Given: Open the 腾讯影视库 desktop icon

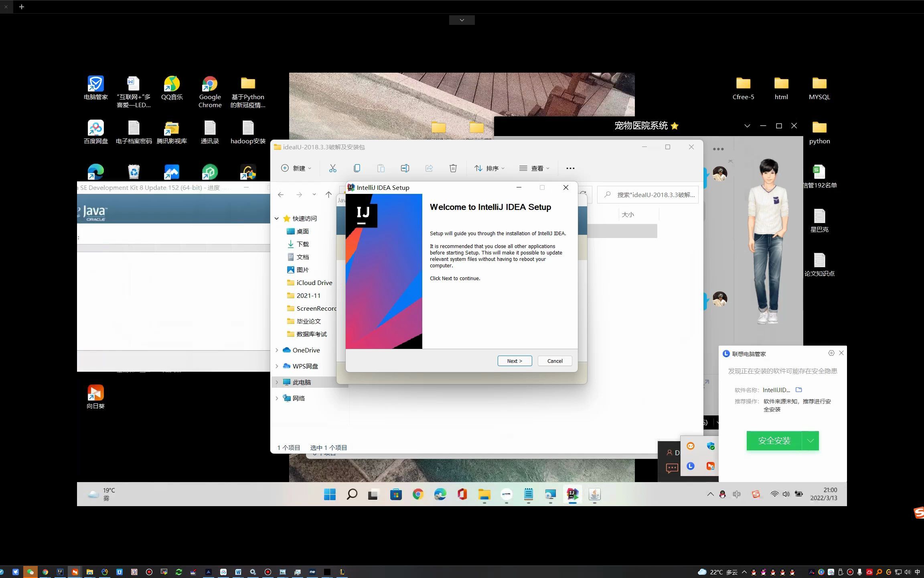Looking at the screenshot, I should [x=172, y=132].
